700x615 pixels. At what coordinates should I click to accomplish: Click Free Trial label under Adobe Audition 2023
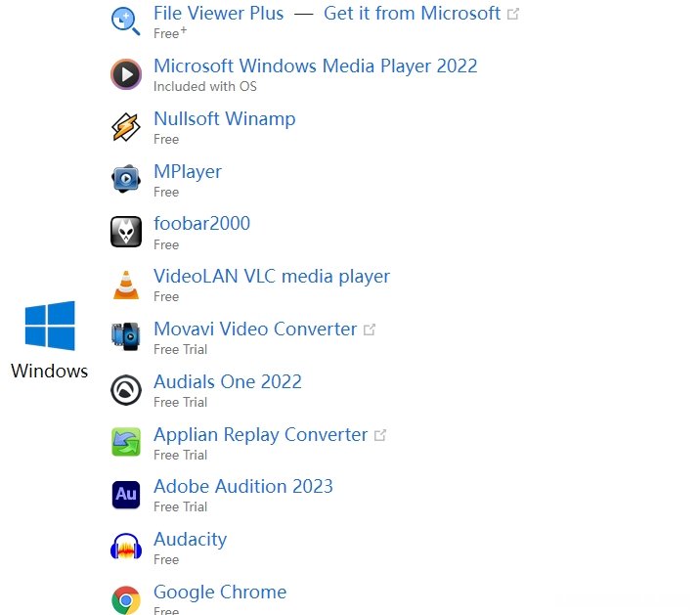[x=180, y=506]
